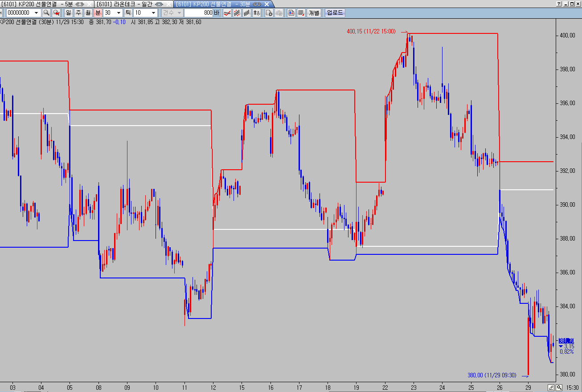The width and height of the screenshot is (582, 392).
Task: Click the 개별 button in toolbar
Action: click(x=314, y=13)
